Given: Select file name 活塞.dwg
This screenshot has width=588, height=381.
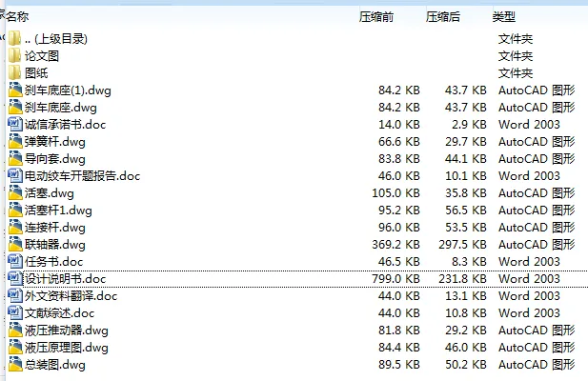Looking at the screenshot, I should (50, 193).
